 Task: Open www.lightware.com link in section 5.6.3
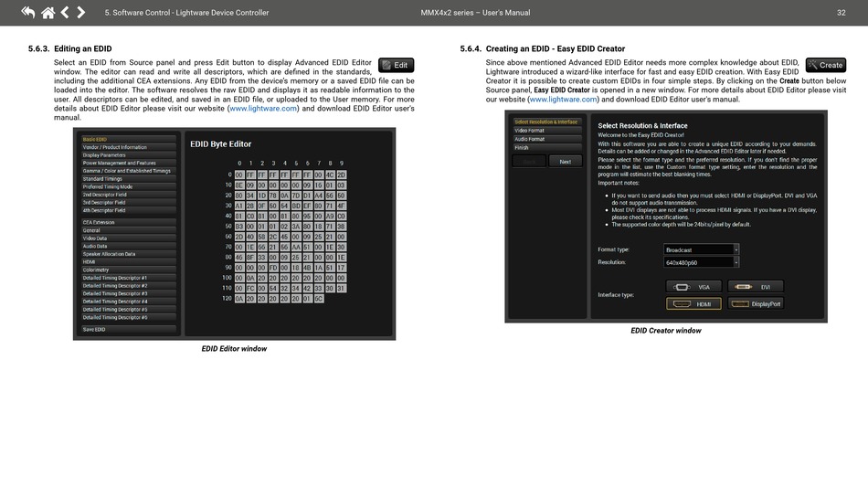click(x=263, y=109)
